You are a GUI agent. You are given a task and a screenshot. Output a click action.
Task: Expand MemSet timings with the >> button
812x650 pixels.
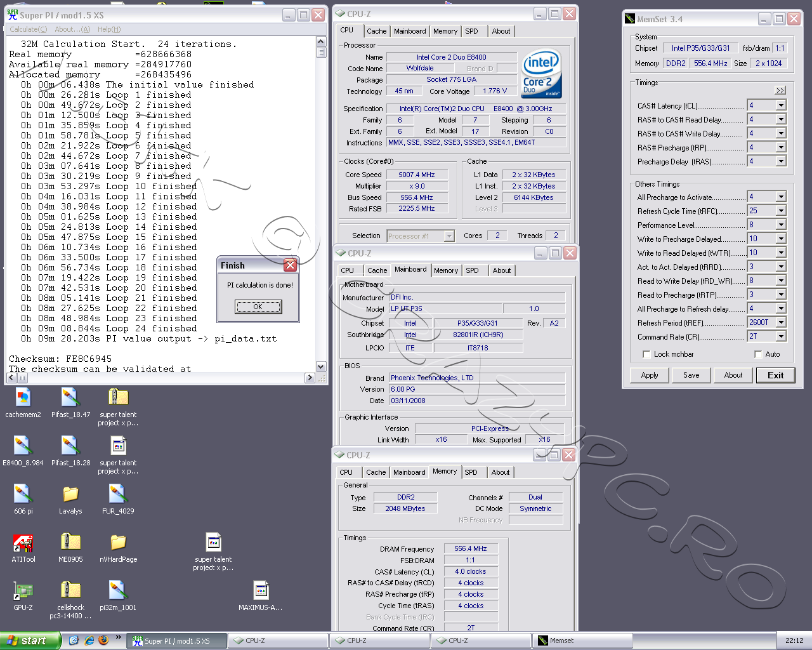pyautogui.click(x=780, y=90)
